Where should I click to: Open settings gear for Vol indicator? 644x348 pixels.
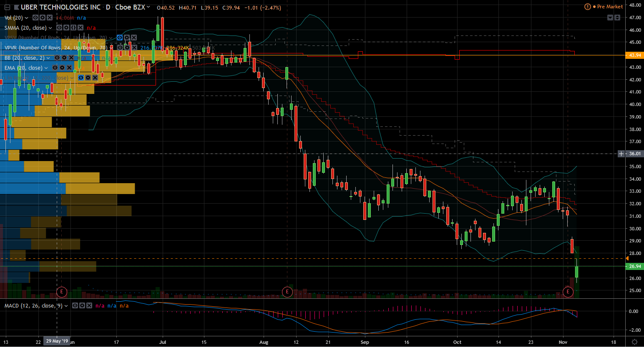pos(43,18)
